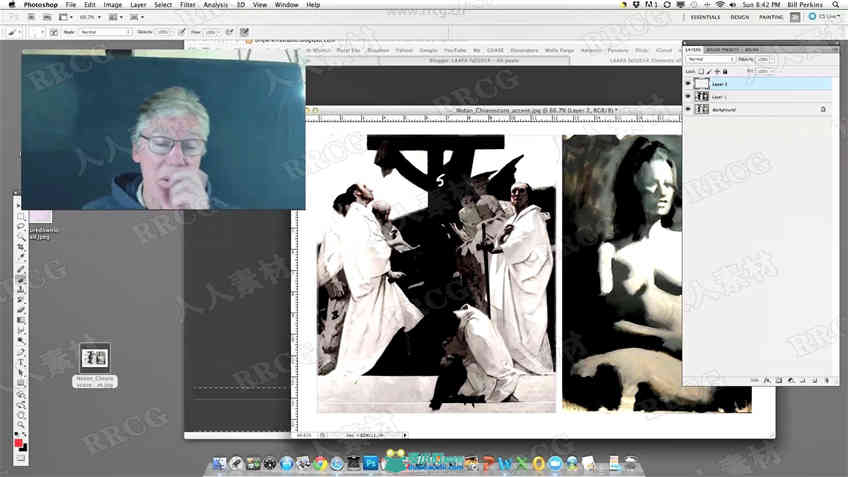Click the trash icon in Layers panel
Viewport: 848px width, 477px height.
[x=827, y=381]
